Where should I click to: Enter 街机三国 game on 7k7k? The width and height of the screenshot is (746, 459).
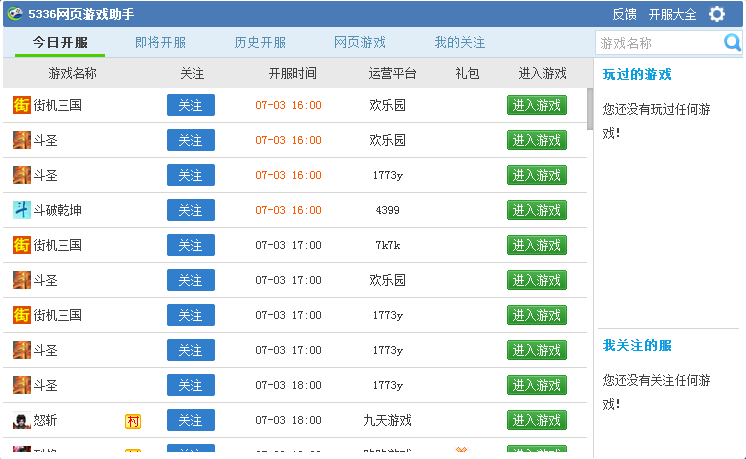coord(537,245)
